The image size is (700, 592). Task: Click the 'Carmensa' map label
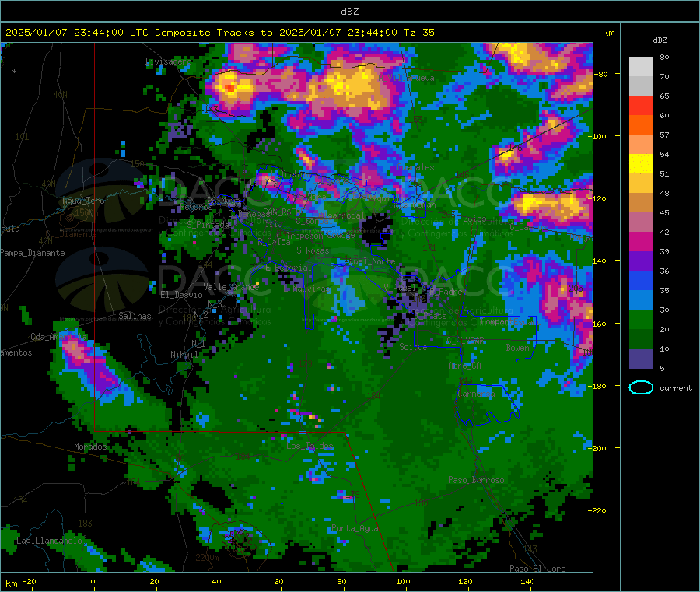476,394
